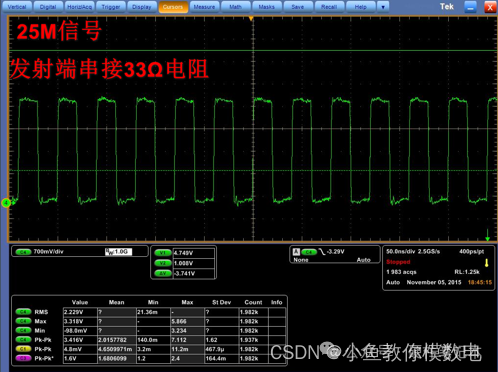Image resolution: width=498 pixels, height=372 pixels.
Task: Select the V1 cursor readout badge
Action: (163, 253)
